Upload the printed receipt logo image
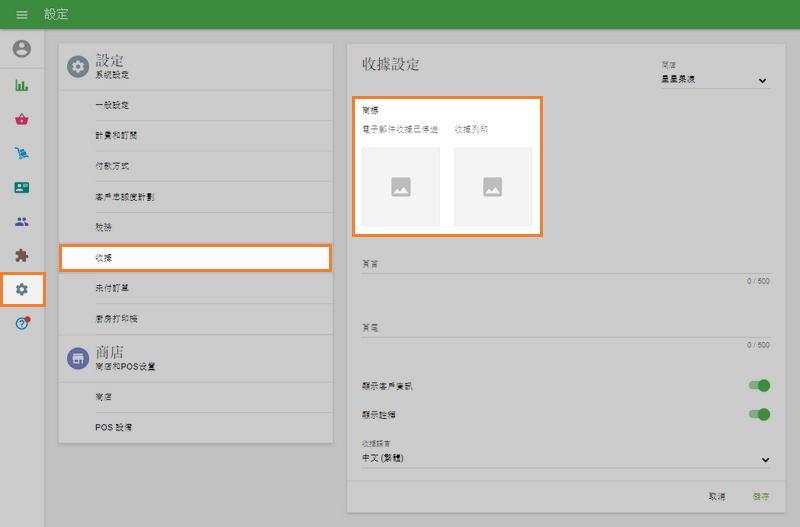Viewport: 800px width, 527px height. click(493, 187)
